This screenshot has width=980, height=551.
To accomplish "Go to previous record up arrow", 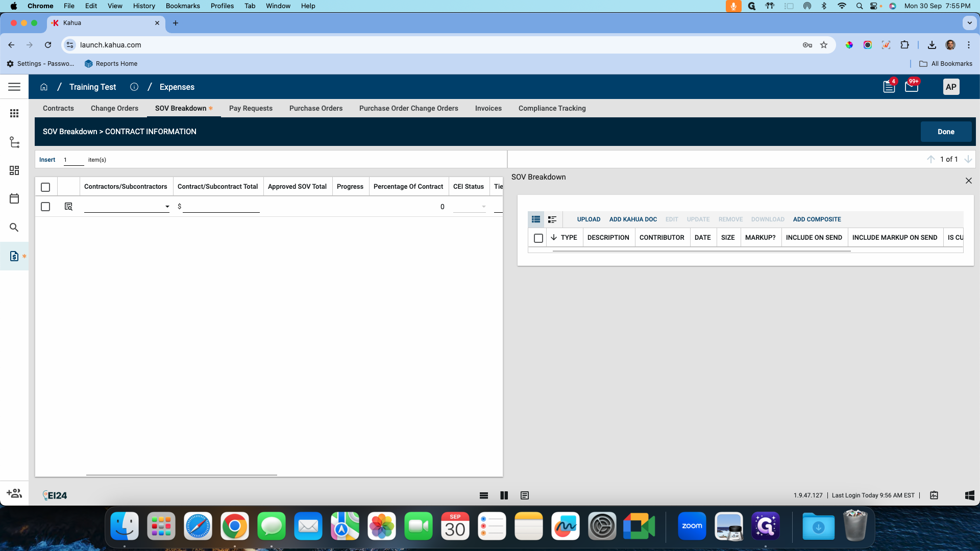I will tap(931, 159).
